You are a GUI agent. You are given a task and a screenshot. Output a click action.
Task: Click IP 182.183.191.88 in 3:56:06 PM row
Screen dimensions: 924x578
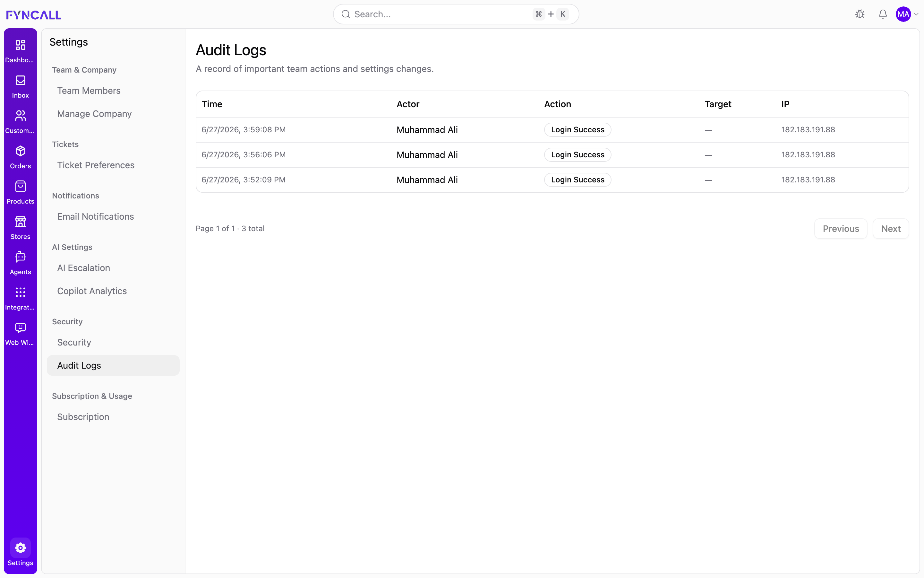coord(808,155)
